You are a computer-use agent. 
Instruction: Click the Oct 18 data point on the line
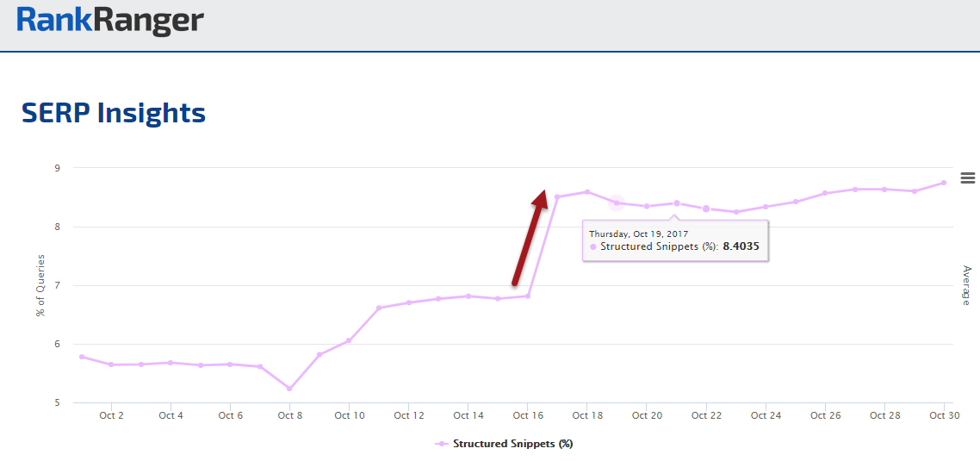tap(586, 192)
